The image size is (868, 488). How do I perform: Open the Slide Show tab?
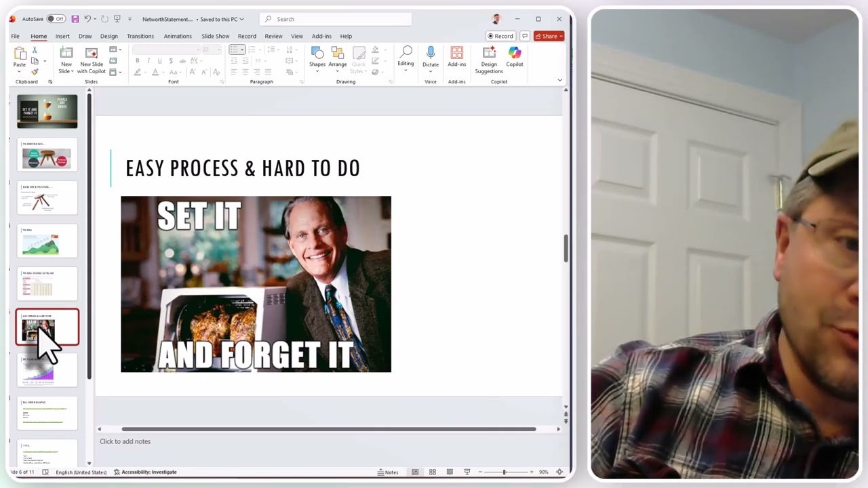[x=215, y=36]
